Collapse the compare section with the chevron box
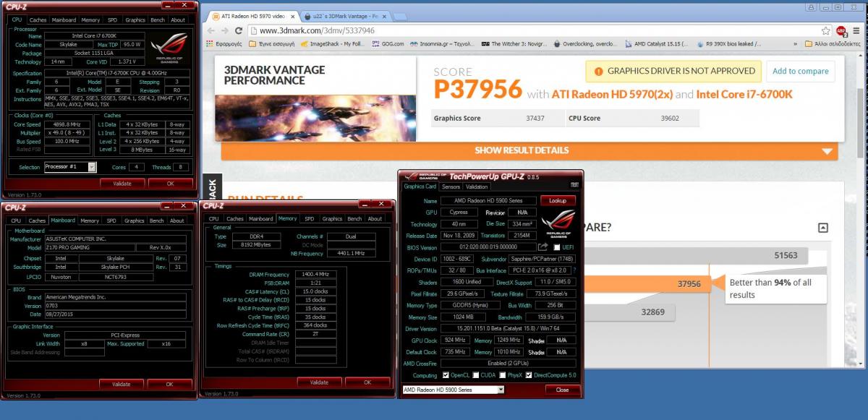This screenshot has width=868, height=420. click(x=823, y=228)
